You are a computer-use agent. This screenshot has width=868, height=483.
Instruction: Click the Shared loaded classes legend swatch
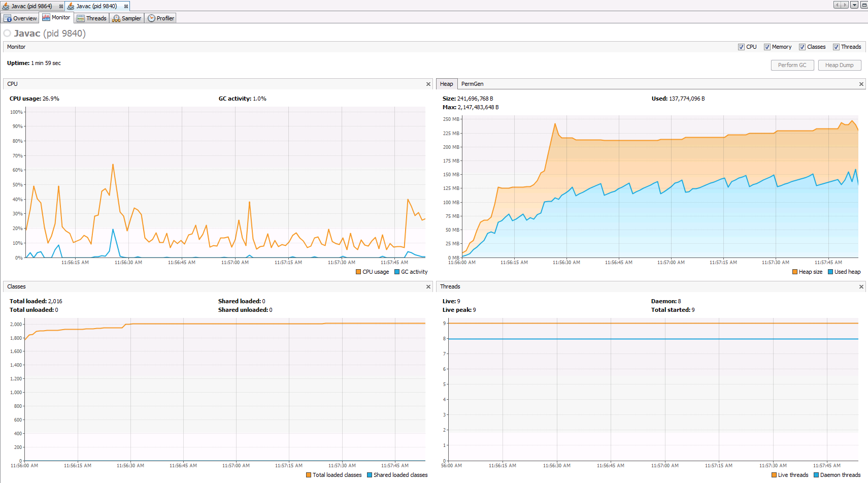pos(370,475)
